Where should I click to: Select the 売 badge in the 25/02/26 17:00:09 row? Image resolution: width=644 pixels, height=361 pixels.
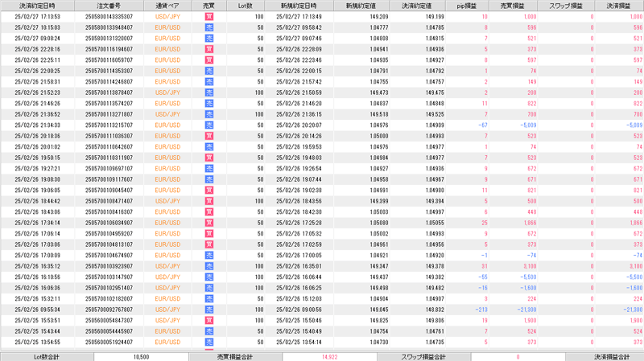click(x=209, y=255)
